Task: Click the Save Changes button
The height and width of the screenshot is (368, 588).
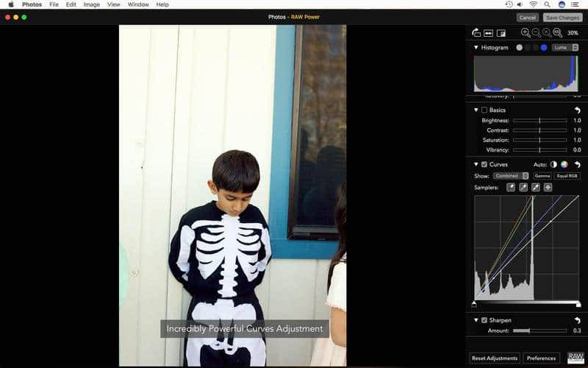Action: point(562,17)
